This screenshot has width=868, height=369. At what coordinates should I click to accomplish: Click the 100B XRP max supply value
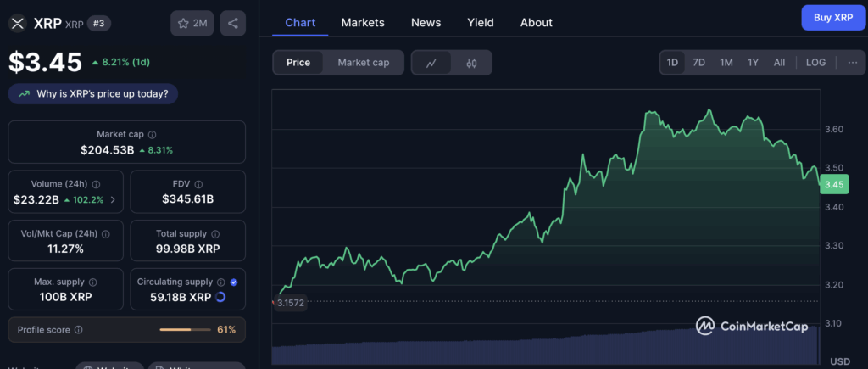coord(65,297)
